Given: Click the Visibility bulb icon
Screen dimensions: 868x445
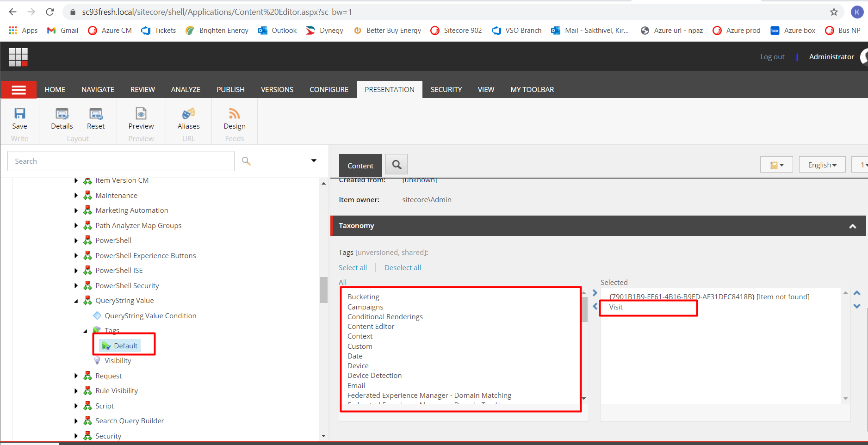Looking at the screenshot, I should click(x=97, y=360).
